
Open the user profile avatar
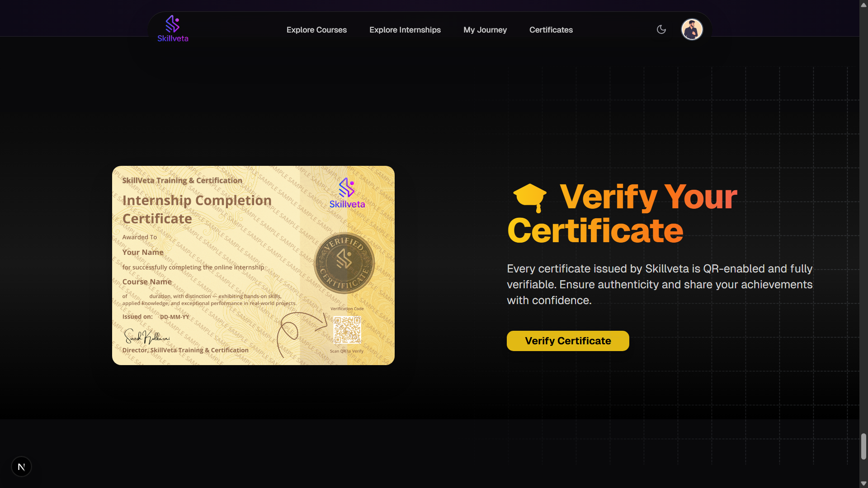tap(692, 29)
